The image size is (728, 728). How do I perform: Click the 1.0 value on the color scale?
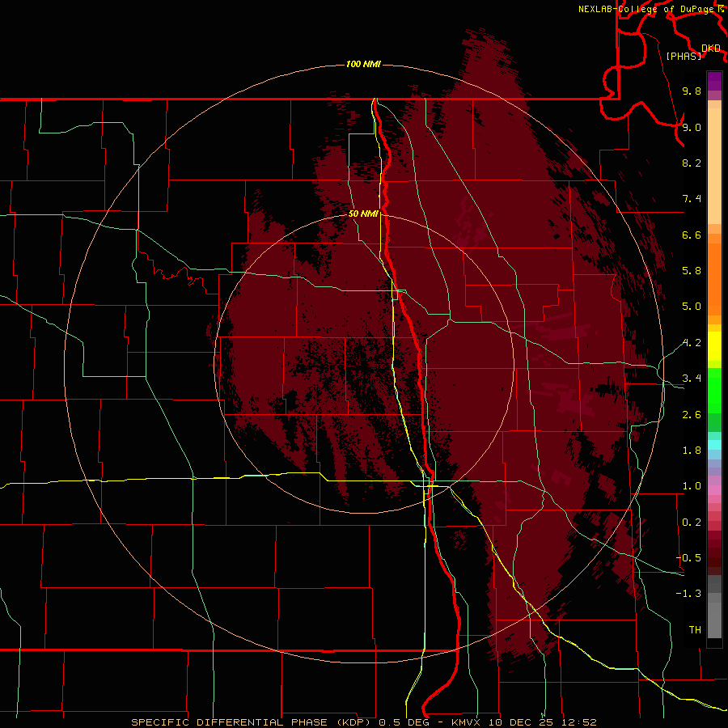pyautogui.click(x=692, y=486)
